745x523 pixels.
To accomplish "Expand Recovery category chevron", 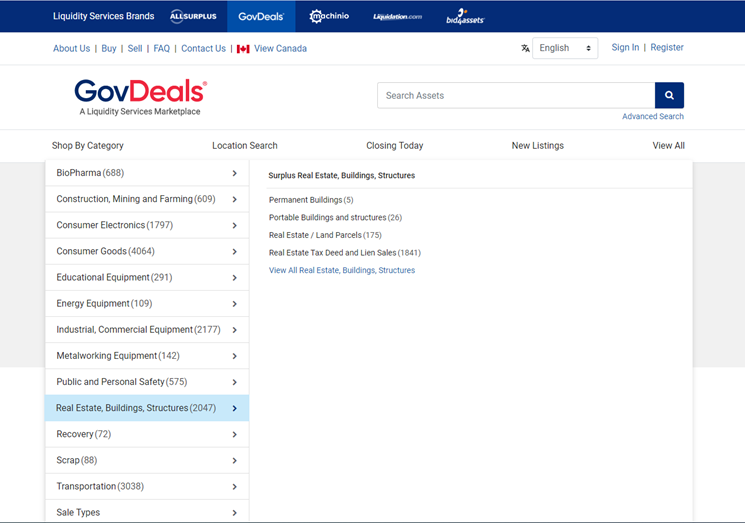I will 234,435.
